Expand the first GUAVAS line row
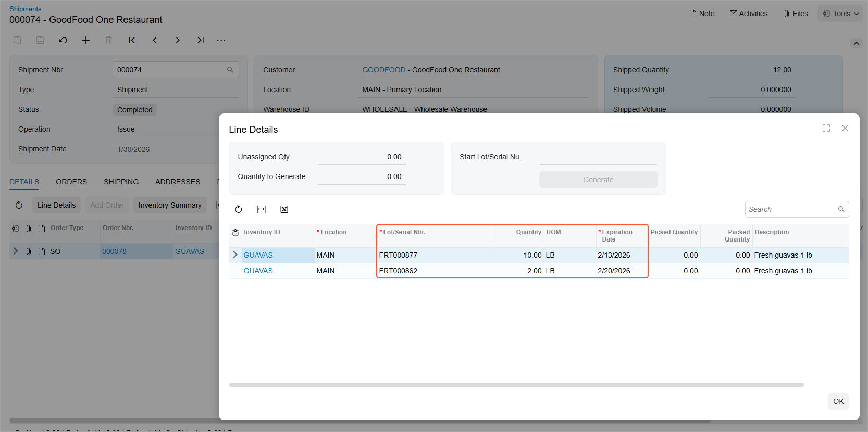This screenshot has width=868, height=432. coord(235,255)
